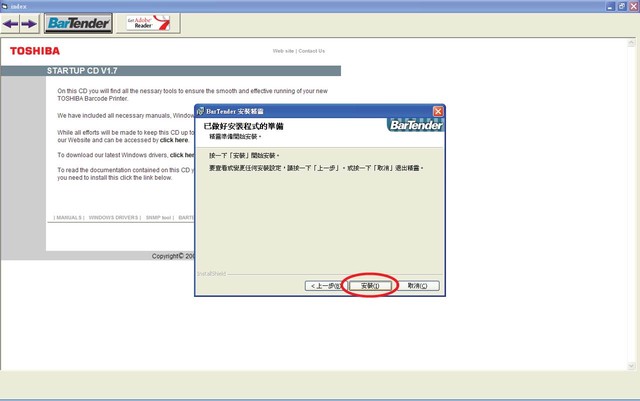
Task: Open the Web site link
Action: (x=283, y=51)
